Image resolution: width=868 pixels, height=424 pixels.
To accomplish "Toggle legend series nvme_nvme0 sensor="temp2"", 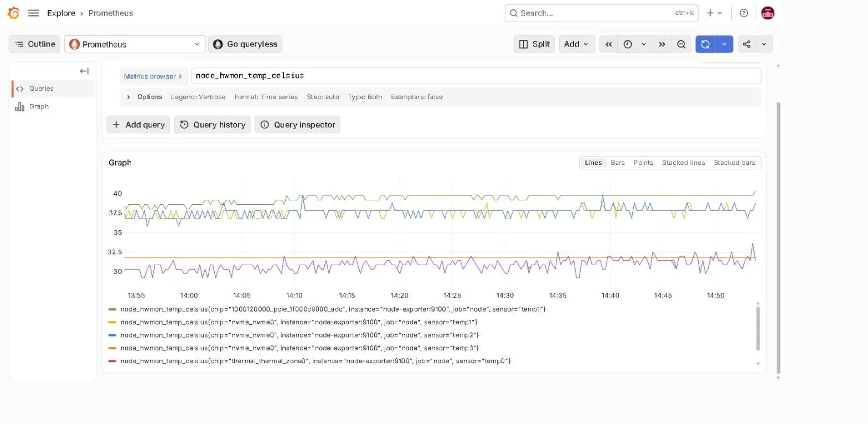I will (299, 335).
